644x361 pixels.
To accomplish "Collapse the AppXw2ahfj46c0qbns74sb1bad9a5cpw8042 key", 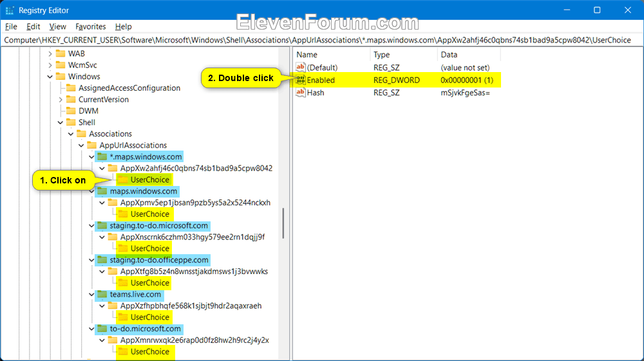I will (102, 169).
